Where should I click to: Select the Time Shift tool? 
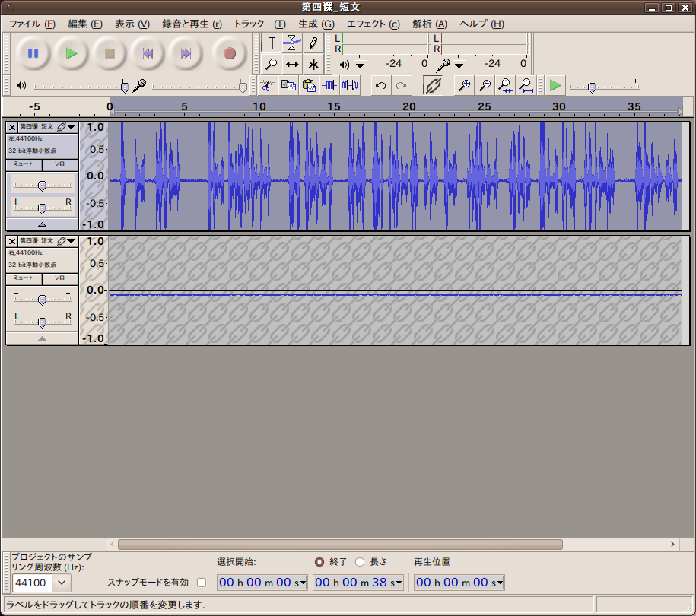(292, 65)
